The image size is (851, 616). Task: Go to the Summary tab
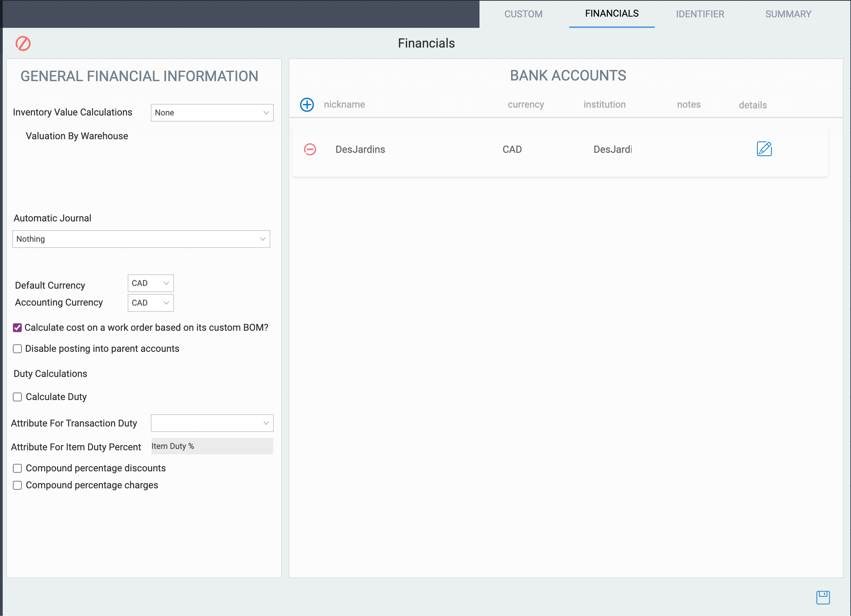pos(788,14)
